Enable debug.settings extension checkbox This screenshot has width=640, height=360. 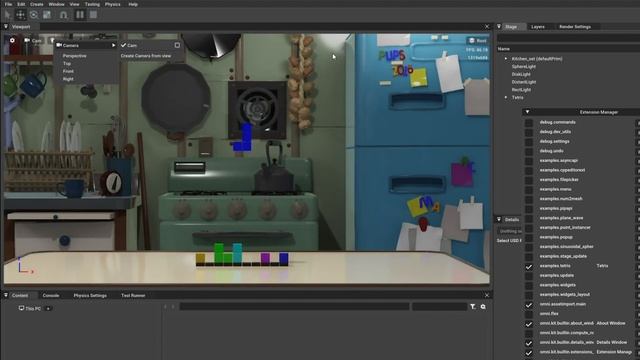point(529,142)
